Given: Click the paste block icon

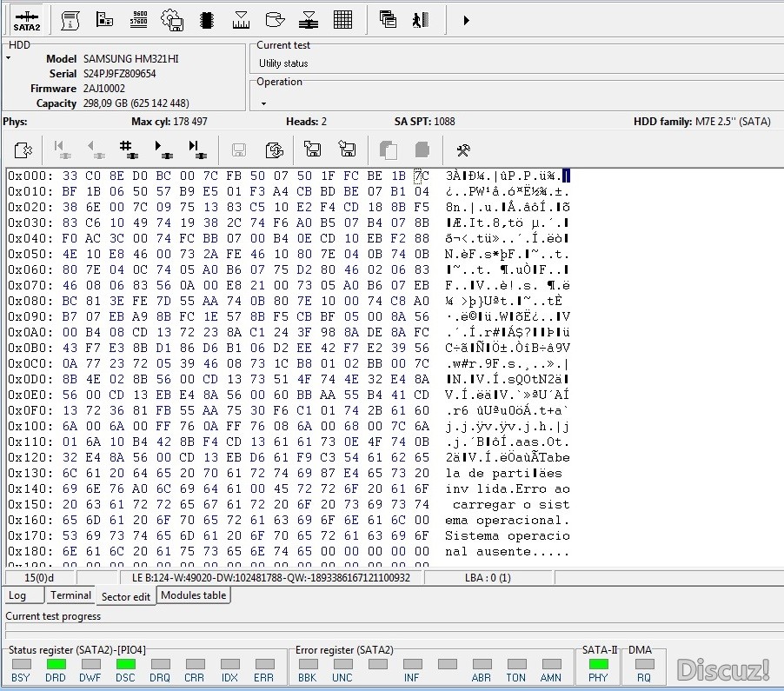Looking at the screenshot, I should click(422, 149).
